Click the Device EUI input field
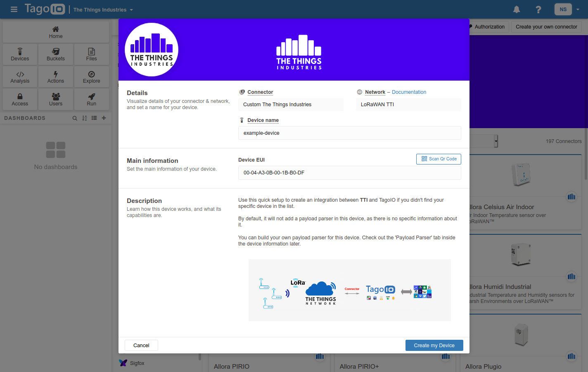Image resolution: width=588 pixels, height=372 pixels. coord(349,173)
